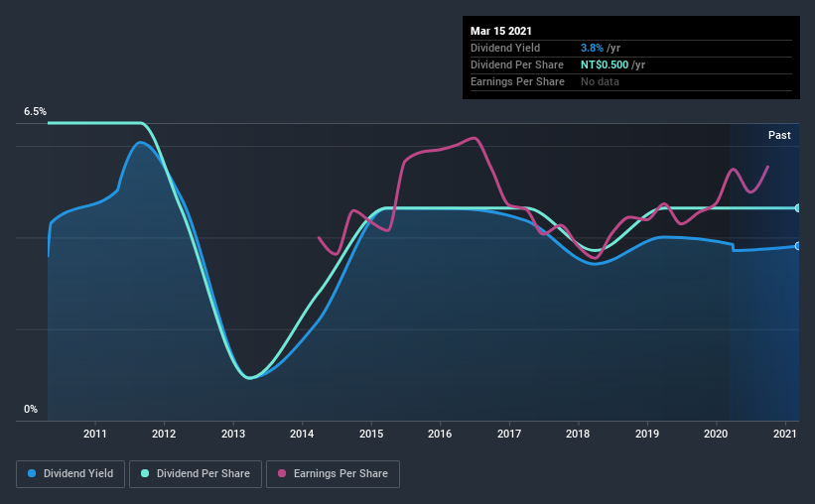
Task: Toggle the Dividend Per Share legend button
Action: tap(196, 474)
